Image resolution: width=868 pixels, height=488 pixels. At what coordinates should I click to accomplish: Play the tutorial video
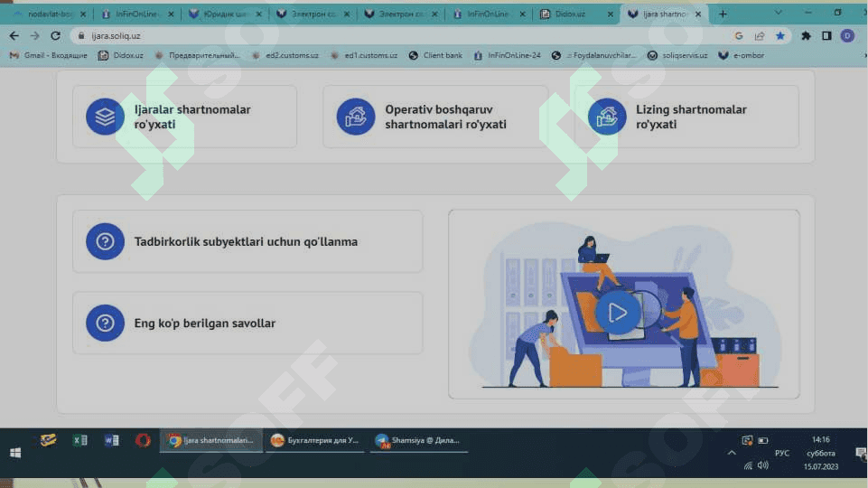click(x=618, y=313)
